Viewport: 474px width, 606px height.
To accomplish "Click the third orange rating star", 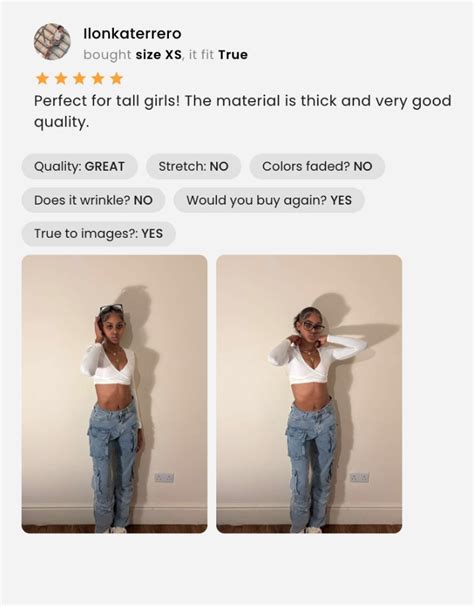I will coord(79,78).
